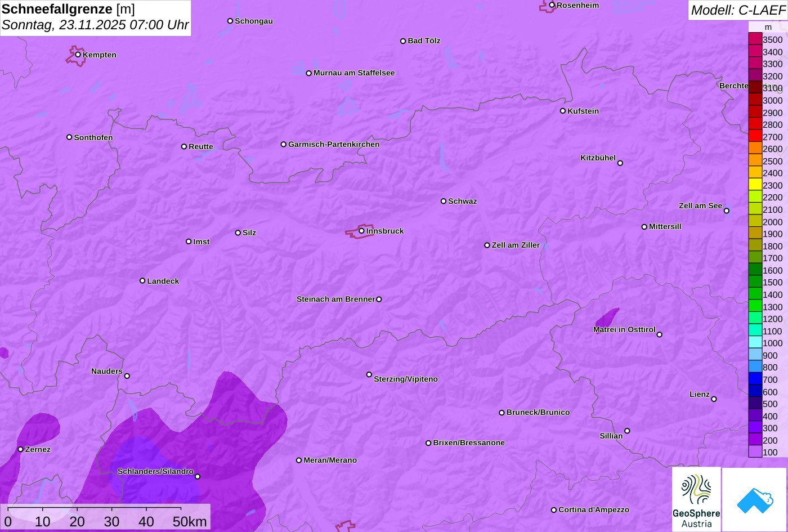Select the Innsbruck city marker dot
Image resolution: width=788 pixels, height=532 pixels.
pyautogui.click(x=361, y=231)
